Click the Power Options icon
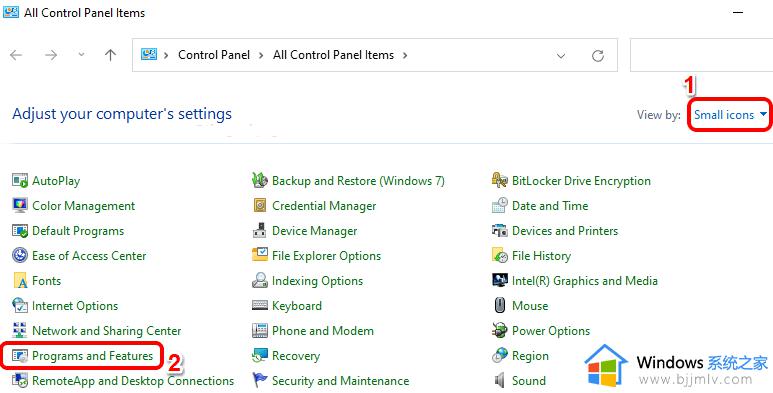Screen dimensions: 773x393 (x=500, y=330)
